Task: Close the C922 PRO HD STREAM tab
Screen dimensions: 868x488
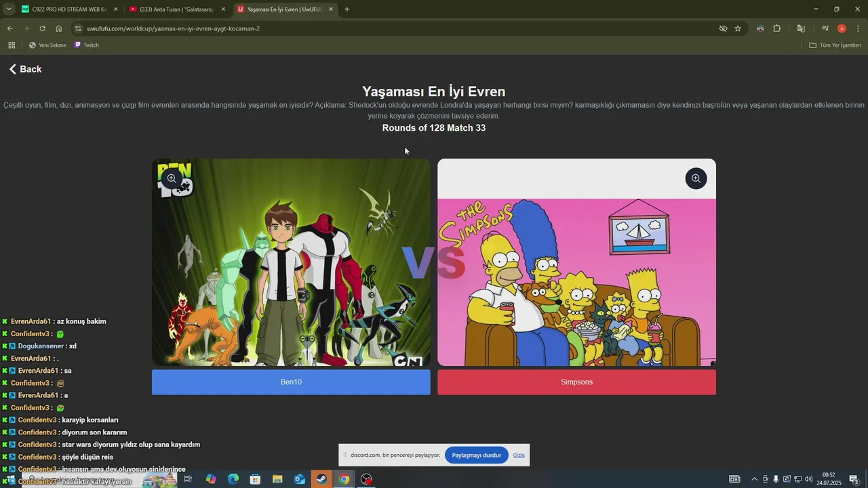Action: click(115, 9)
